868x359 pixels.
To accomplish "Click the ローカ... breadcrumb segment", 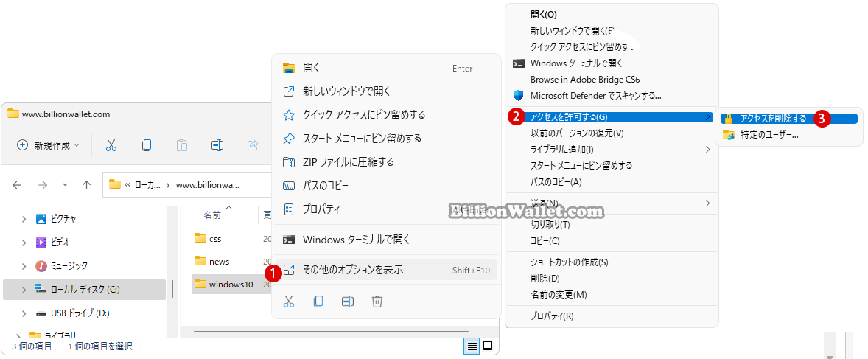I will click(x=147, y=185).
